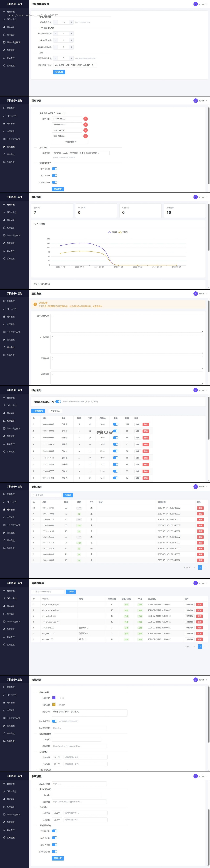Select 算法参数 in the 任务与次数配置 page sidebar
The image size is (210, 868).
pos(15,58)
